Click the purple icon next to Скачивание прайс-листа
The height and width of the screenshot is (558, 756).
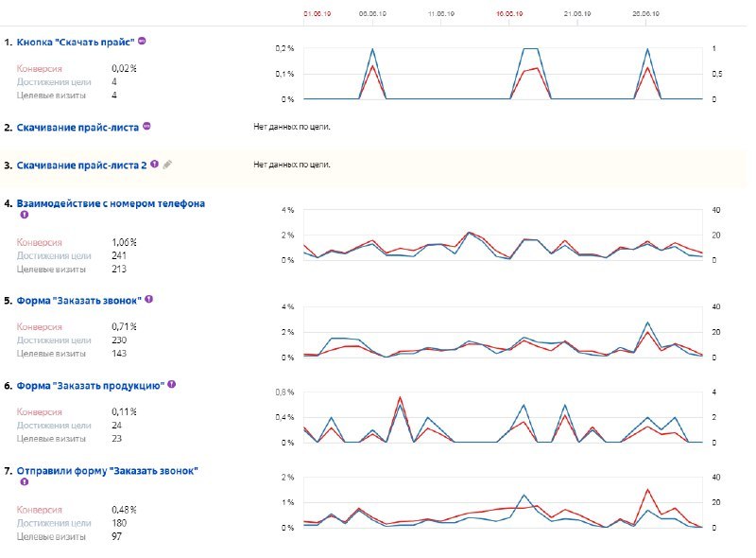click(147, 126)
